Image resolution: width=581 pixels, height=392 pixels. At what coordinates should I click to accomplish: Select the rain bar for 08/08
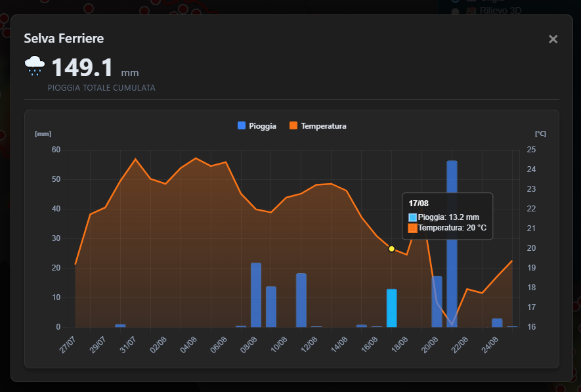pyautogui.click(x=256, y=295)
